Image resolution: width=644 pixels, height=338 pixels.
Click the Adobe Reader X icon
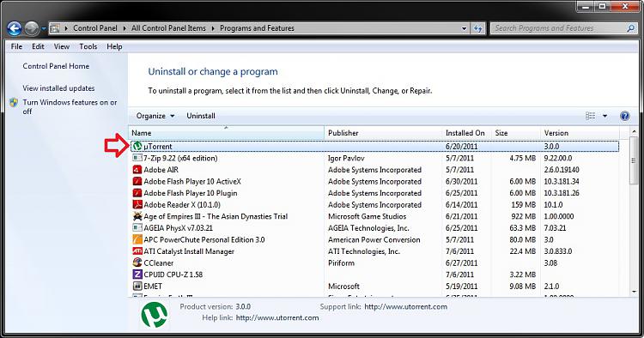(x=137, y=204)
